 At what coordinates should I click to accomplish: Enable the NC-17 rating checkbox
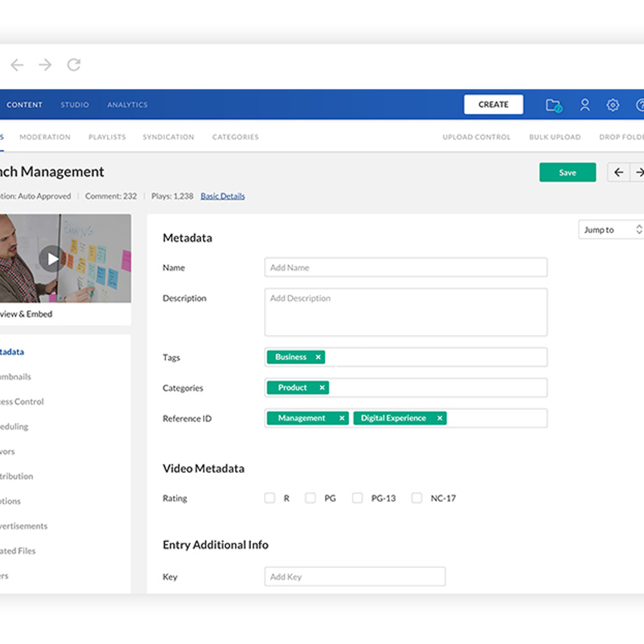[416, 498]
